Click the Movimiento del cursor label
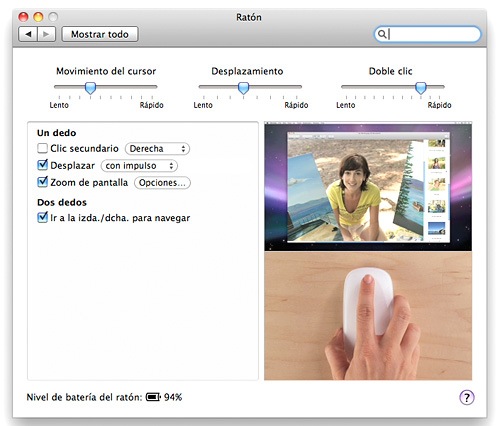This screenshot has height=426, width=500. coord(106,71)
